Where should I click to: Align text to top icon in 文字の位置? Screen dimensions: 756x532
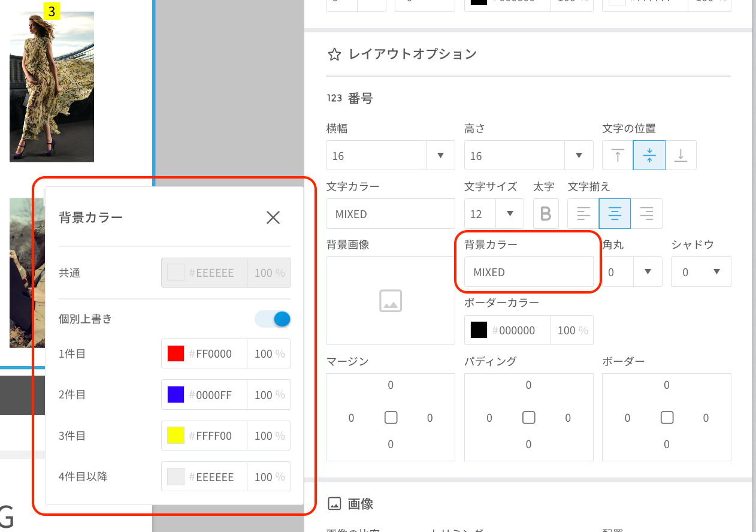click(x=618, y=156)
